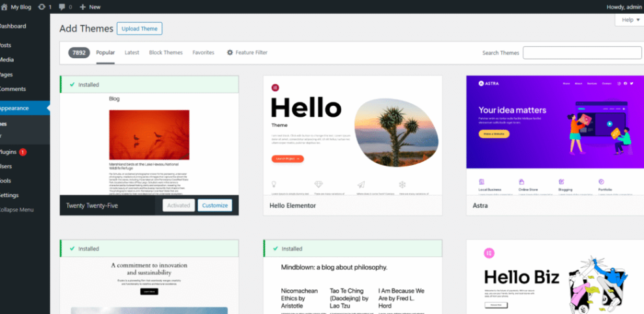Click the Online Store icon in Astra preview
This screenshot has width=644, height=314.
[521, 181]
